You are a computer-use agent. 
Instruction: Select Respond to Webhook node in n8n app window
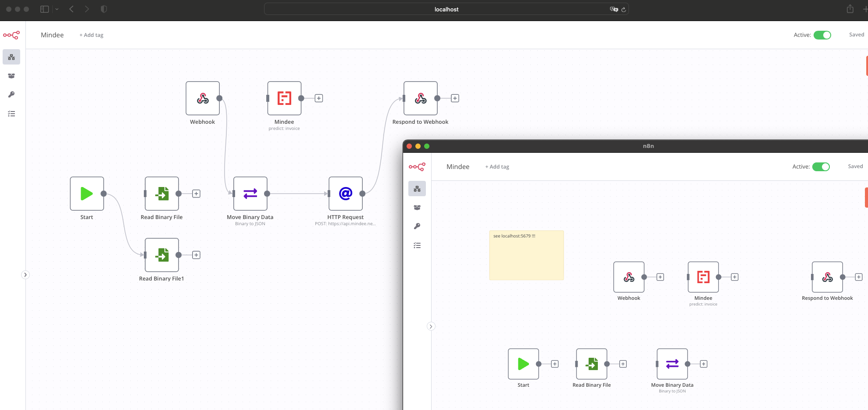tap(828, 277)
